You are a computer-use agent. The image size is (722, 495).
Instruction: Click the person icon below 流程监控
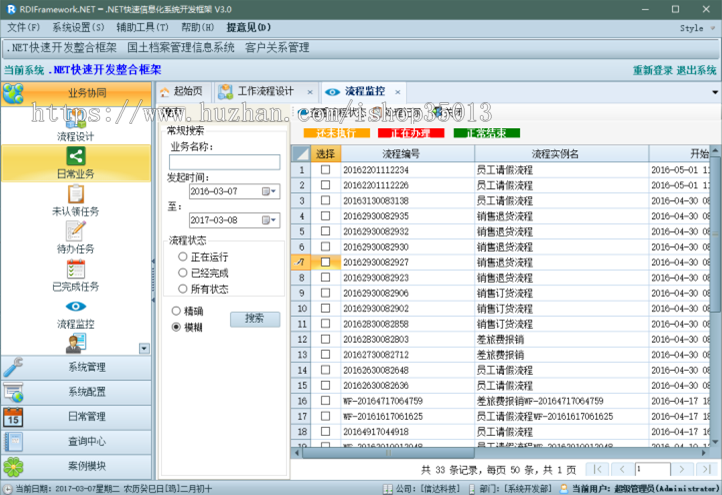pos(76,344)
